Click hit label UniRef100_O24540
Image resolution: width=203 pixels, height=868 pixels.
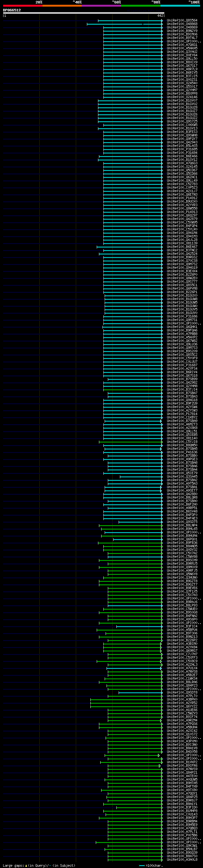[x=182, y=83]
